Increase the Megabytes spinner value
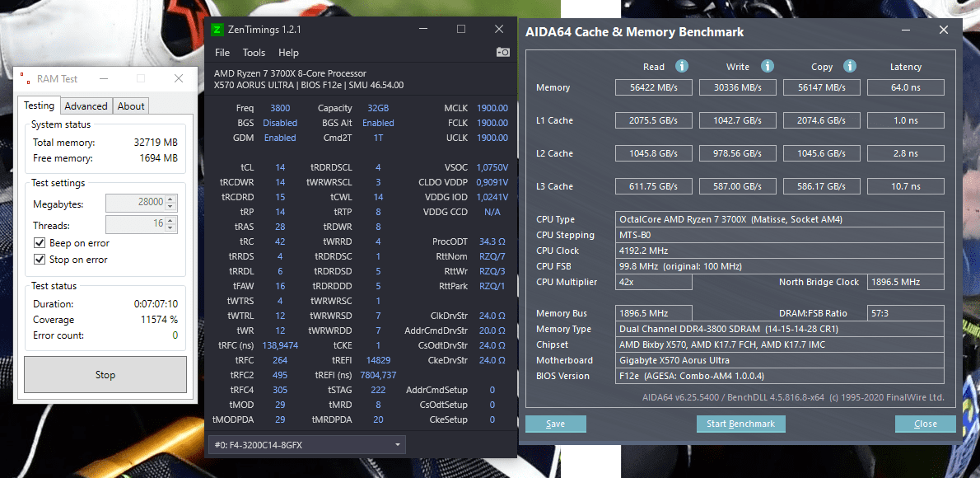Screen dimensions: 980x478 pos(172,199)
